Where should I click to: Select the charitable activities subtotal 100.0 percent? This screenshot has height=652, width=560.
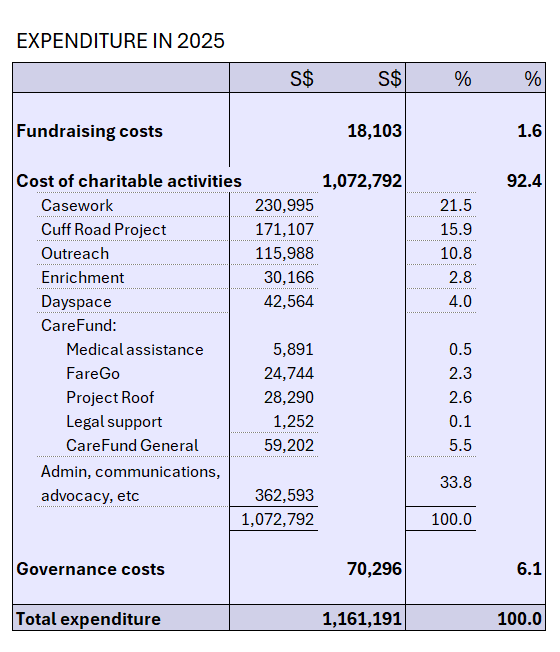pos(451,519)
